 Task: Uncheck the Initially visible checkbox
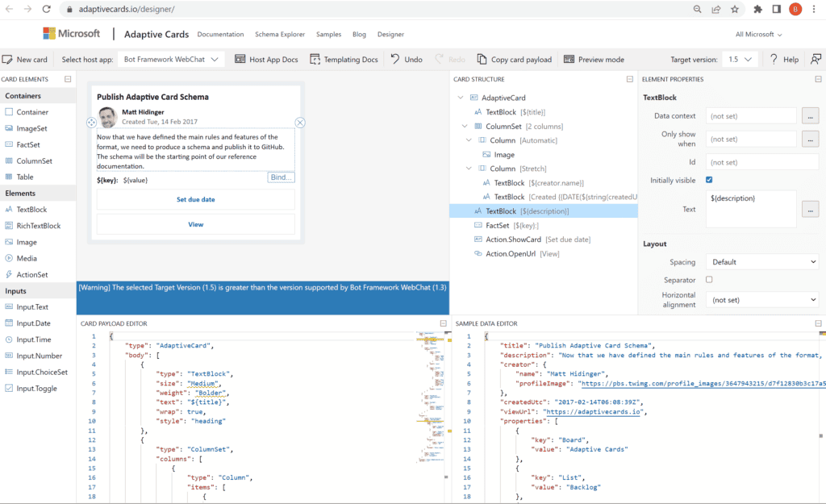point(709,180)
